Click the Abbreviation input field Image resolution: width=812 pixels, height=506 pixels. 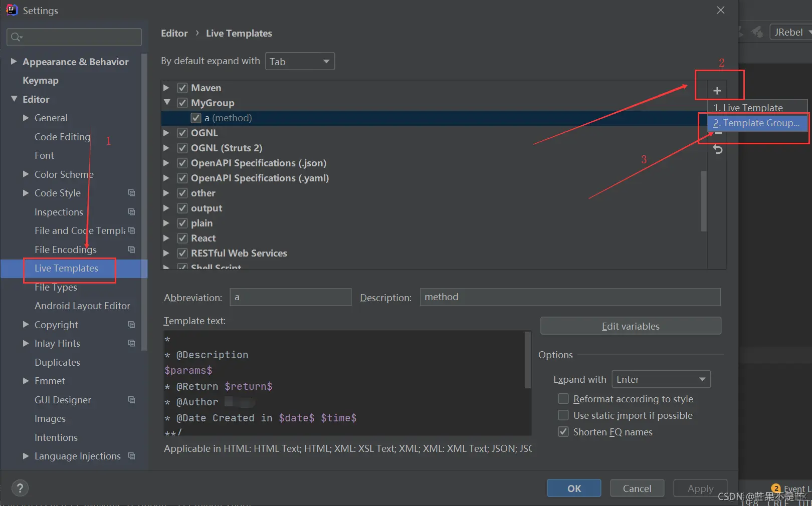coord(291,297)
